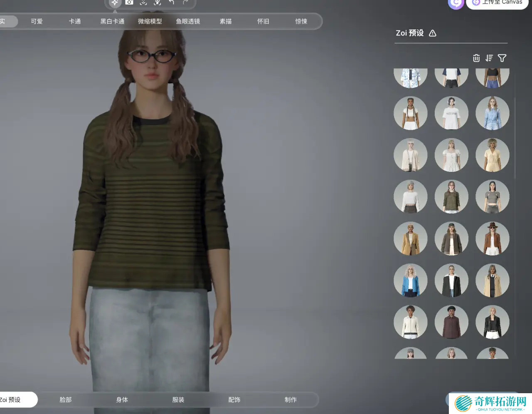Open the 脸部 tab
532x414 pixels.
pyautogui.click(x=66, y=400)
